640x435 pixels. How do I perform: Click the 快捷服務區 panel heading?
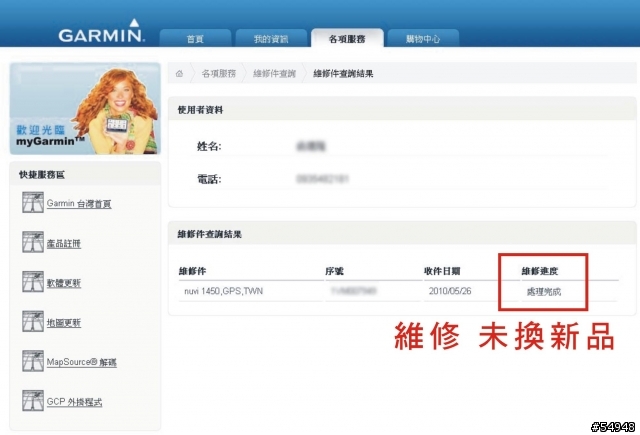42,175
